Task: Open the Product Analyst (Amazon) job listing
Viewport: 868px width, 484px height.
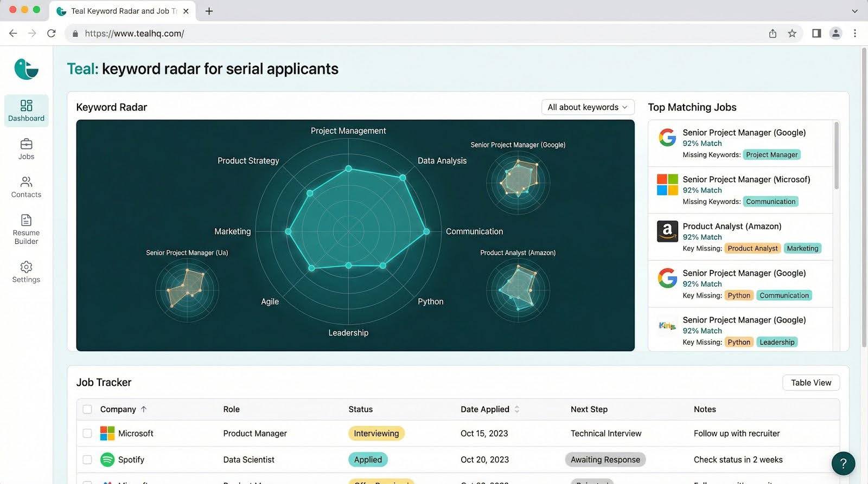Action: pos(731,227)
